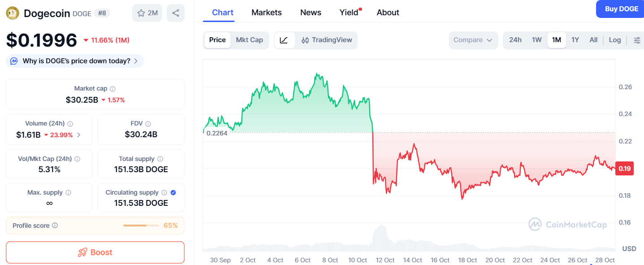Click the Buy DOGE button

point(621,9)
